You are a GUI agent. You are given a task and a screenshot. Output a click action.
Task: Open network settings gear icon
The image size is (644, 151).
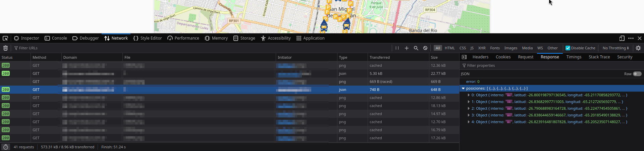(x=638, y=48)
